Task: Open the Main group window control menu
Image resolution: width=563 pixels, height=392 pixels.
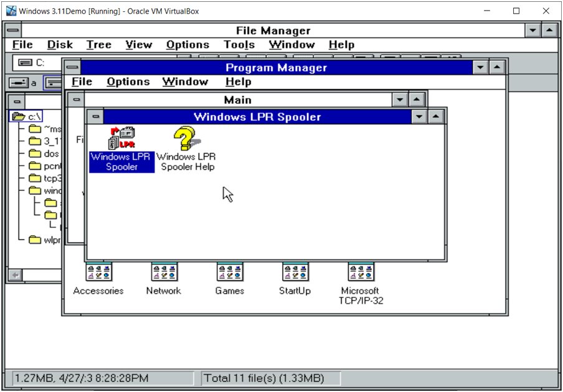Action: pyautogui.click(x=76, y=100)
